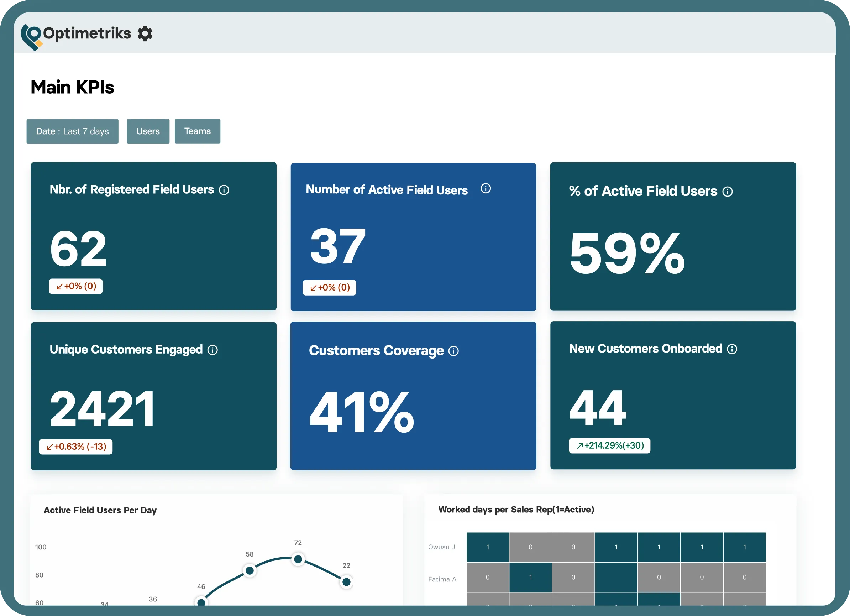The image size is (850, 616).
Task: Click the first heatmap cell for Fatima A
Action: click(x=488, y=577)
